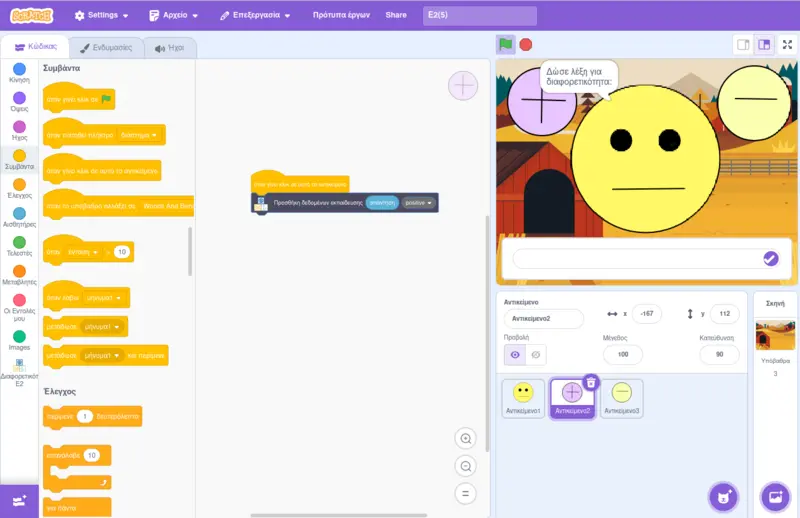Reset workspace zoom to default
Screen dimensions: 800x518
coord(465,493)
